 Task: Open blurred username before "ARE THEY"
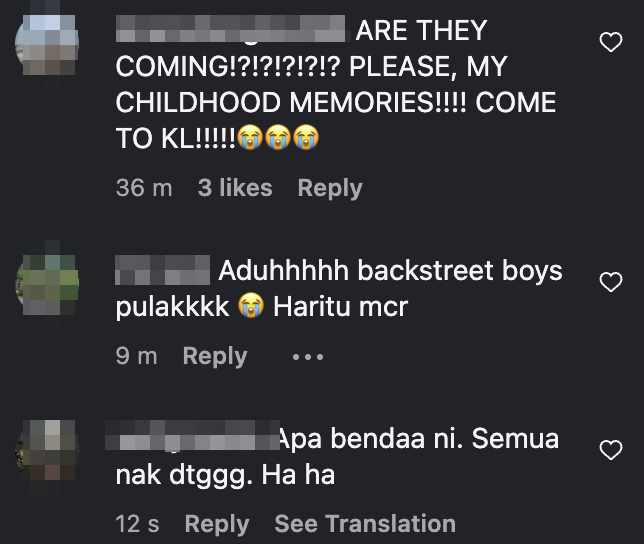click(230, 29)
